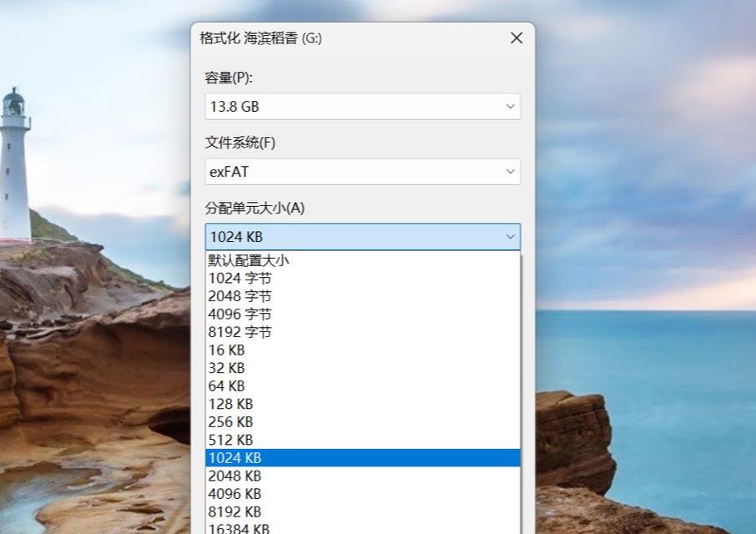Select 512 KB allocation size

pos(363,440)
